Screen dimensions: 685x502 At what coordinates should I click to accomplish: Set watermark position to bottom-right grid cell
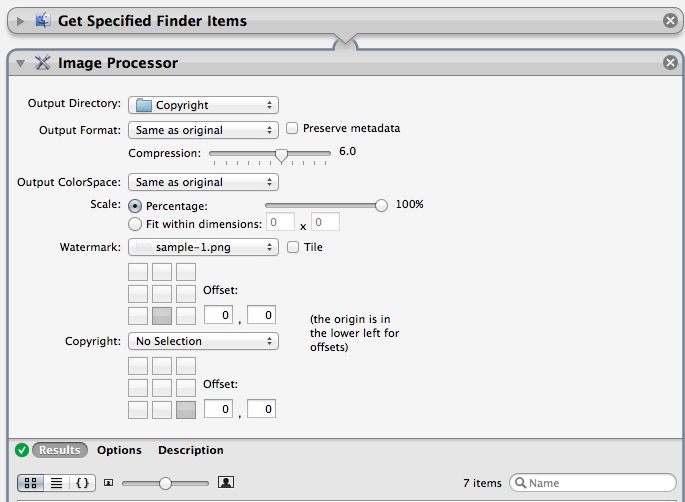tap(186, 316)
